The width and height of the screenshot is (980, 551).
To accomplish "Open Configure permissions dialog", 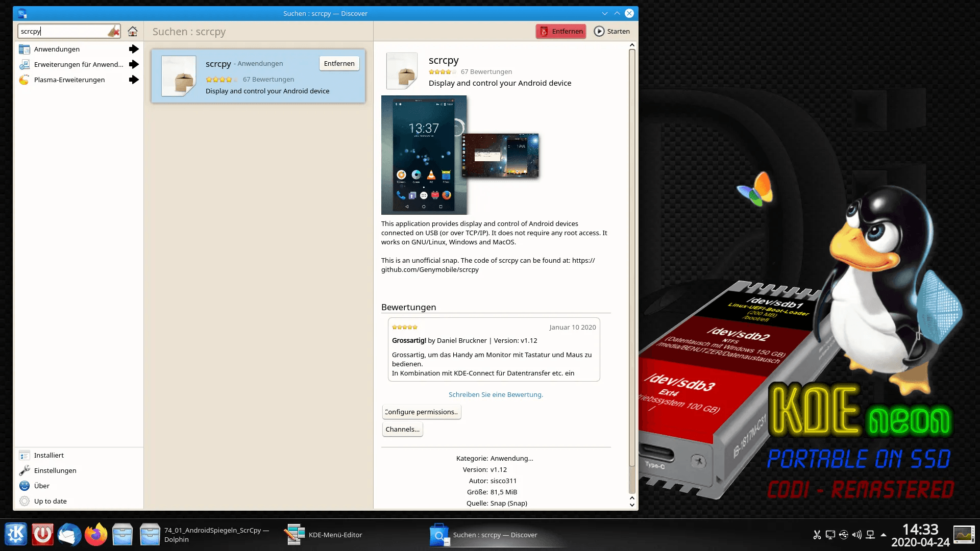I will click(421, 412).
